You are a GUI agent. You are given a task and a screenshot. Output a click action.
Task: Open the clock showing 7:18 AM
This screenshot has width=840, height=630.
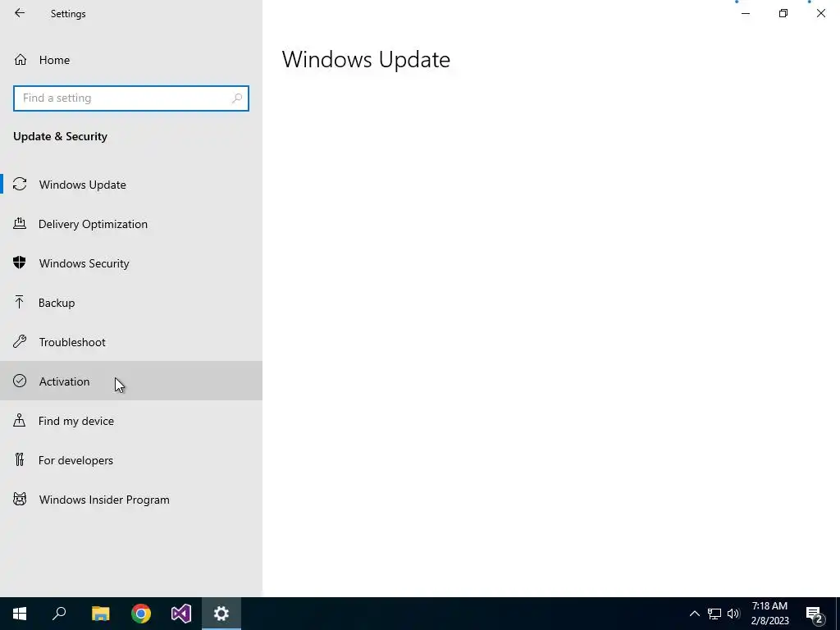point(769,614)
